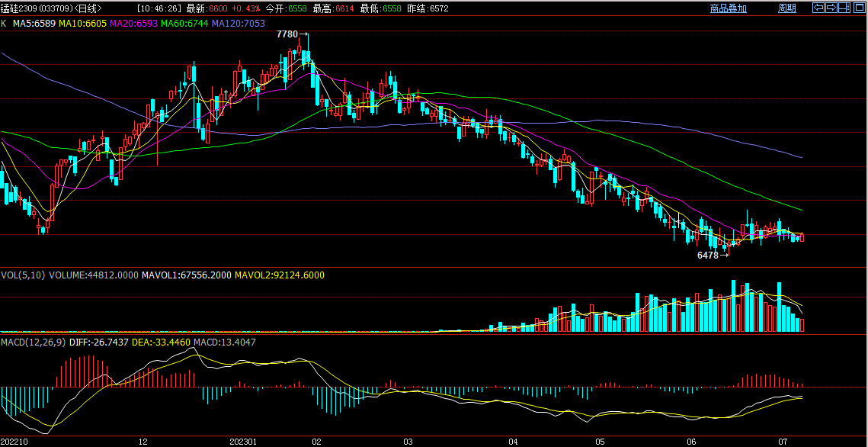The width and height of the screenshot is (868, 447).
Task: Click the 02 month axis label
Action: tap(317, 442)
